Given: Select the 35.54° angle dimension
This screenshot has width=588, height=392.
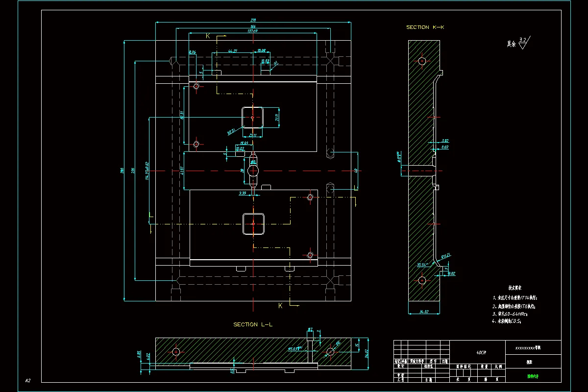Looking at the screenshot, I should point(422,264).
